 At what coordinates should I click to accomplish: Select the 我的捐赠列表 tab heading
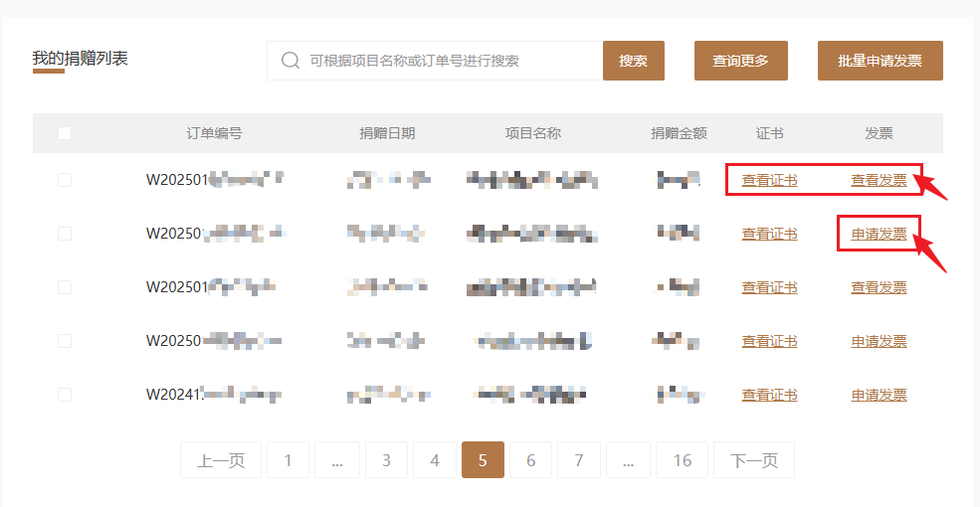click(80, 60)
